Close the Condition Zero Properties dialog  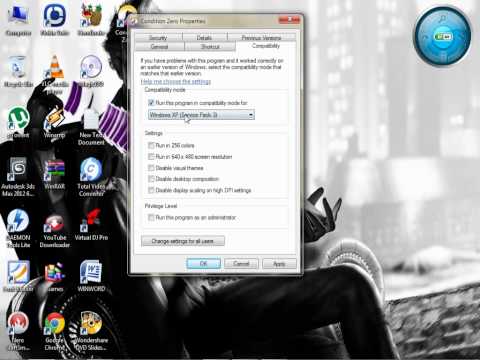click(289, 20)
